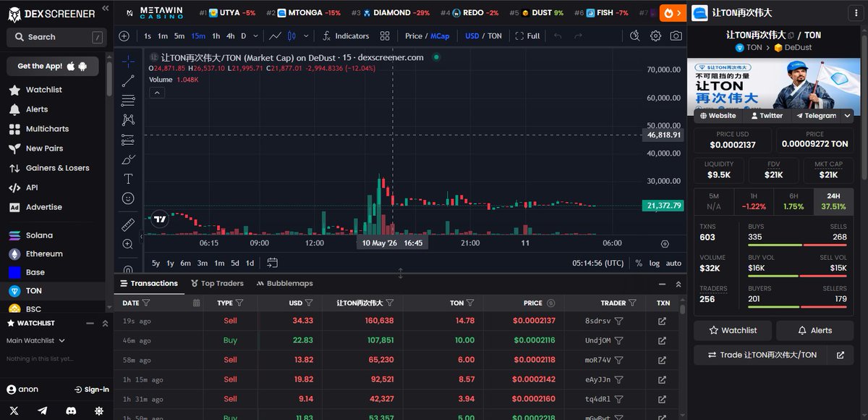
Task: Select the crosshair cursor tool
Action: (x=128, y=62)
